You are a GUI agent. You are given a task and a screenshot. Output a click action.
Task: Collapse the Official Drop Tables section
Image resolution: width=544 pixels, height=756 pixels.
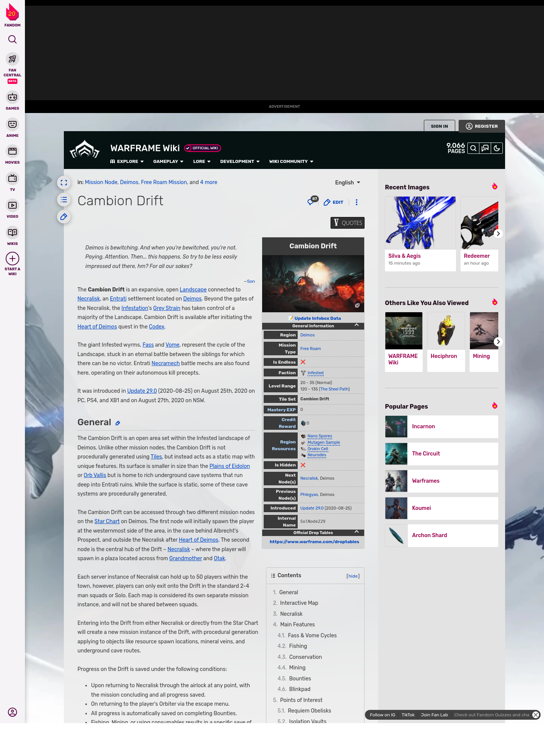357,532
